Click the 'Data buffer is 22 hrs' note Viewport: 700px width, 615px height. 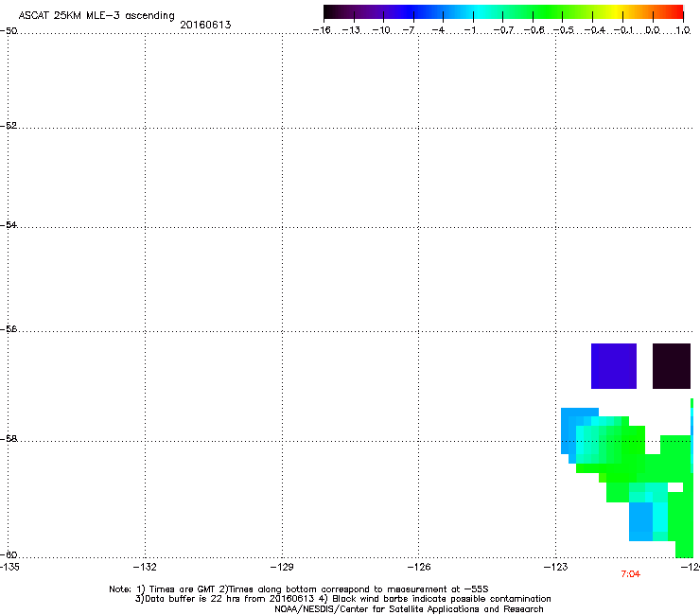point(342,599)
